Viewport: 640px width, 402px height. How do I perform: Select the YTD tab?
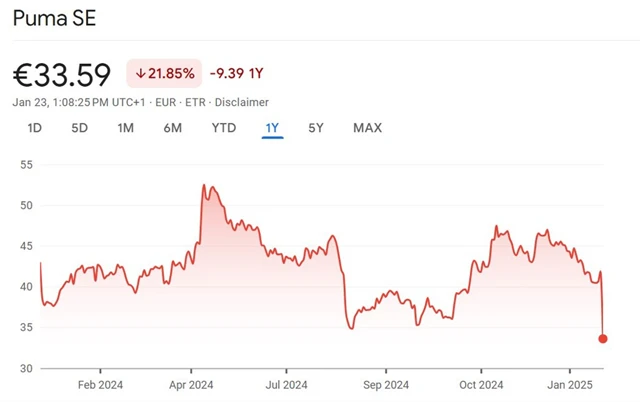224,128
